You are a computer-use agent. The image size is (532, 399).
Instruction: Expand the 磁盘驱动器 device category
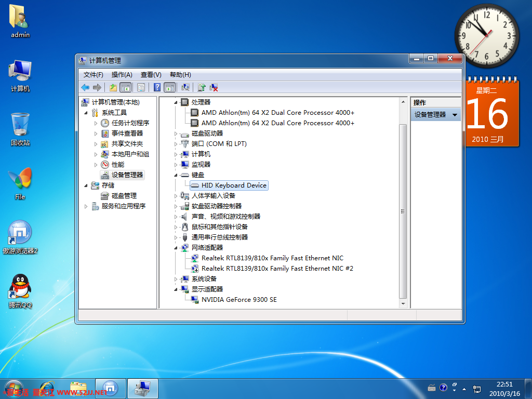coord(176,134)
